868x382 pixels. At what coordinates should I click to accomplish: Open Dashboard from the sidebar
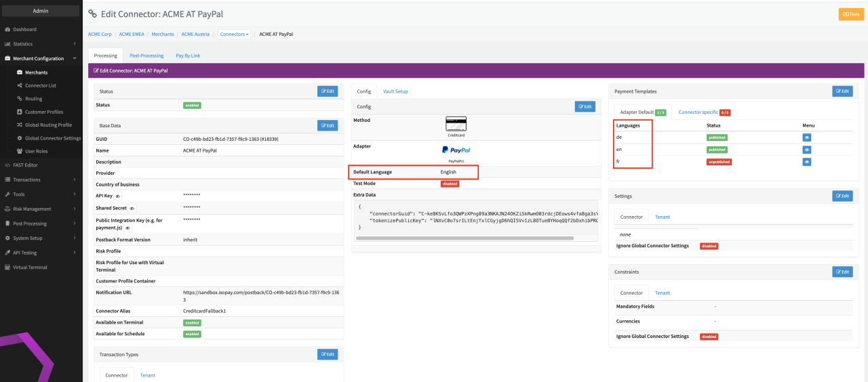[24, 29]
